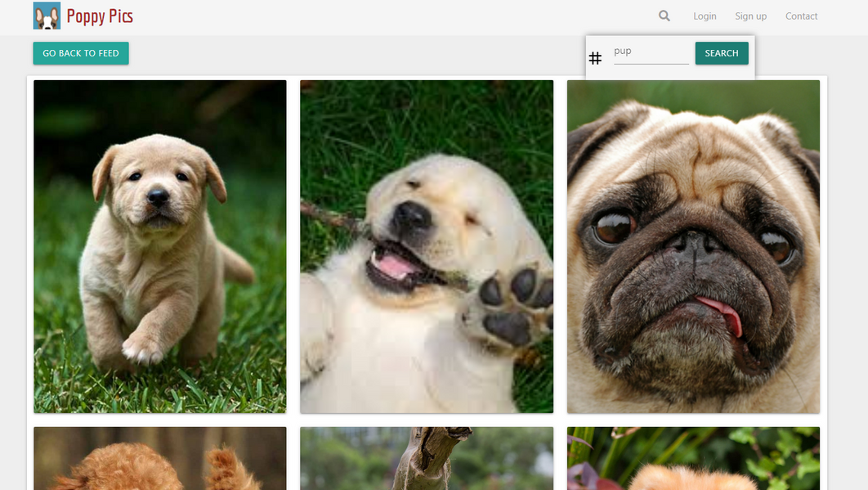
Task: Open the white puppy lying on grass photo
Action: pos(427,247)
